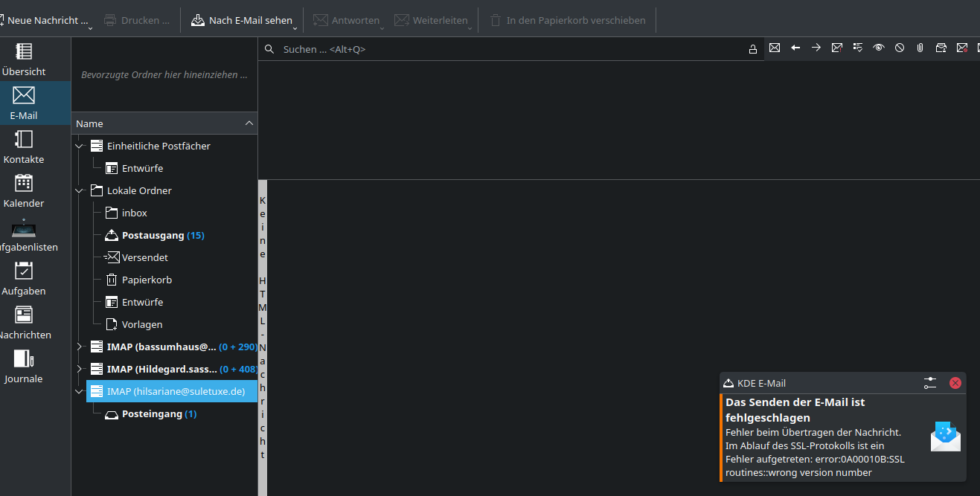Collapse Einheitliche Postfächer tree node

pos(79,146)
